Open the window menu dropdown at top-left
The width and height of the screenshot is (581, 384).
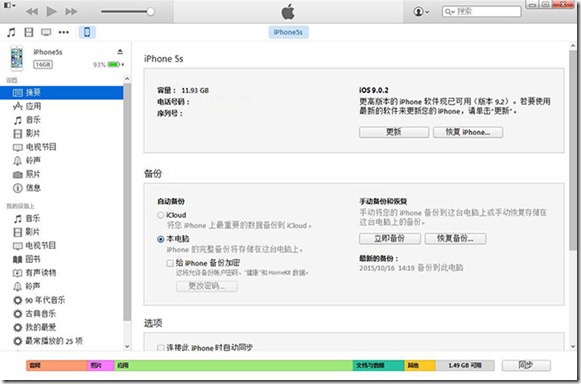[10, 5]
